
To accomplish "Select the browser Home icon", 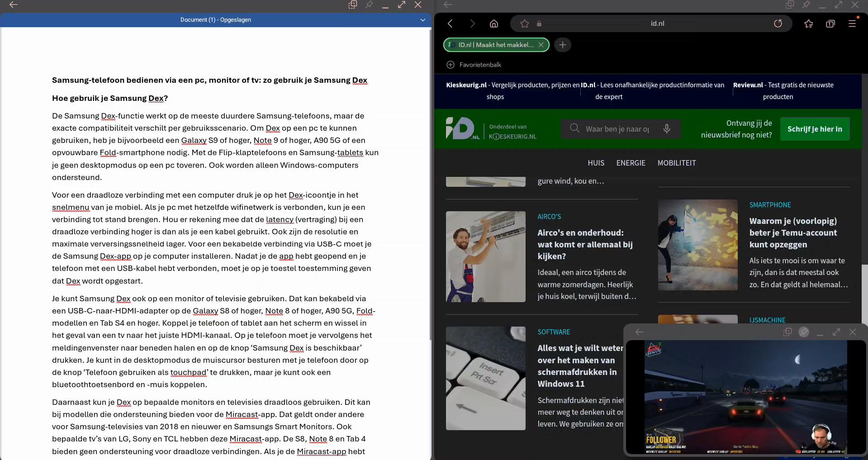I will tap(493, 23).
